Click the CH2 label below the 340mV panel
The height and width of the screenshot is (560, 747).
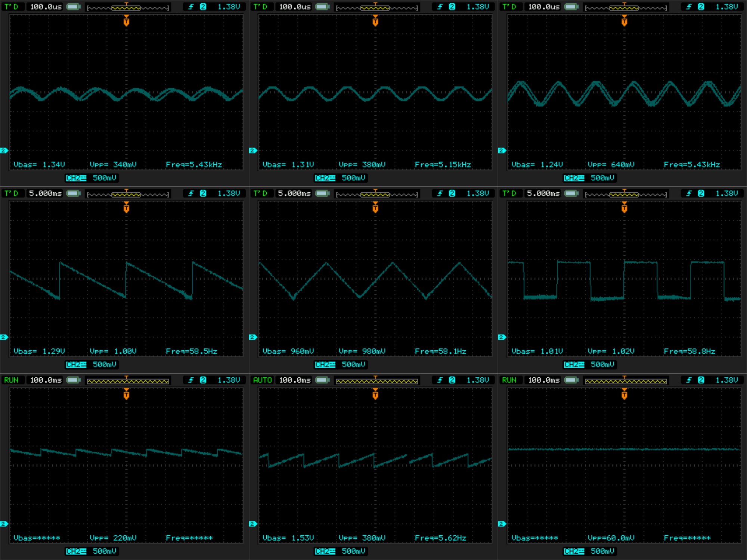(x=76, y=178)
